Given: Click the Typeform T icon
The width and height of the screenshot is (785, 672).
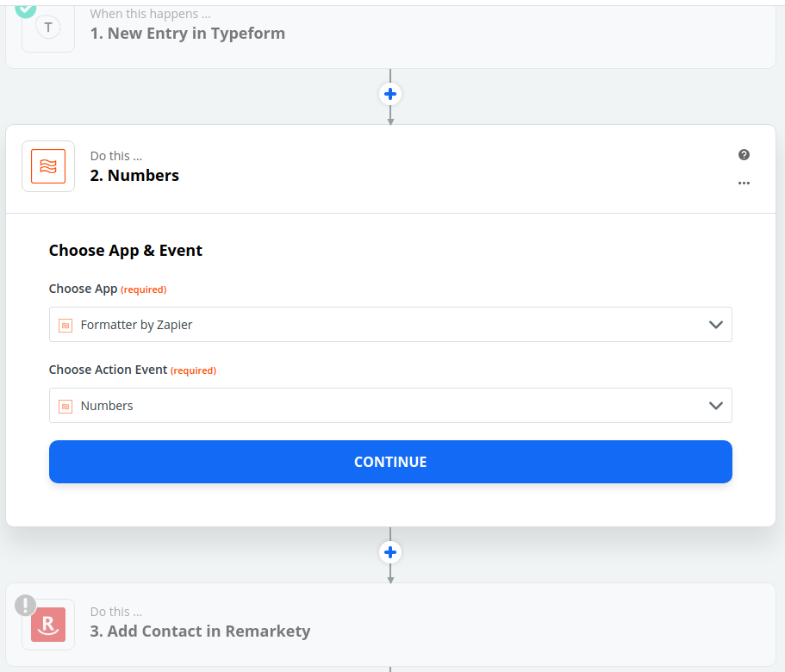Looking at the screenshot, I should 48,28.
